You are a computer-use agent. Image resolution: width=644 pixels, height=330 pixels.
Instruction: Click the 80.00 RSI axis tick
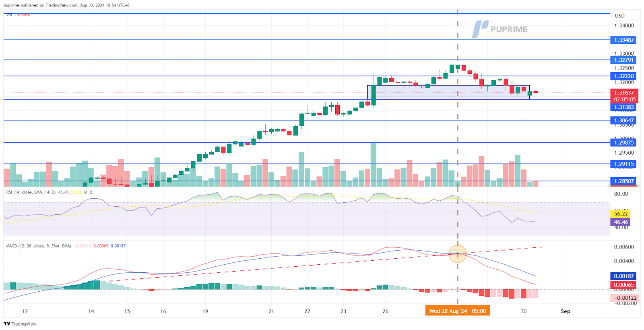point(621,194)
